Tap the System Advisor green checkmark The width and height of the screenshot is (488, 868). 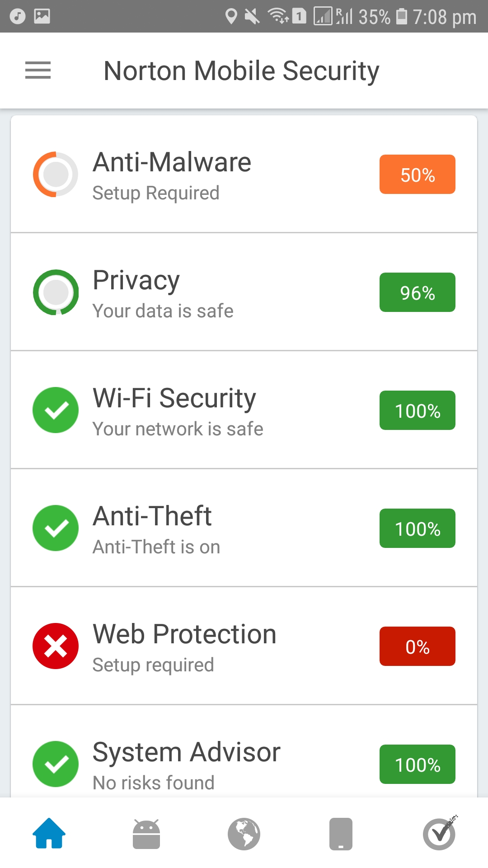(x=56, y=764)
